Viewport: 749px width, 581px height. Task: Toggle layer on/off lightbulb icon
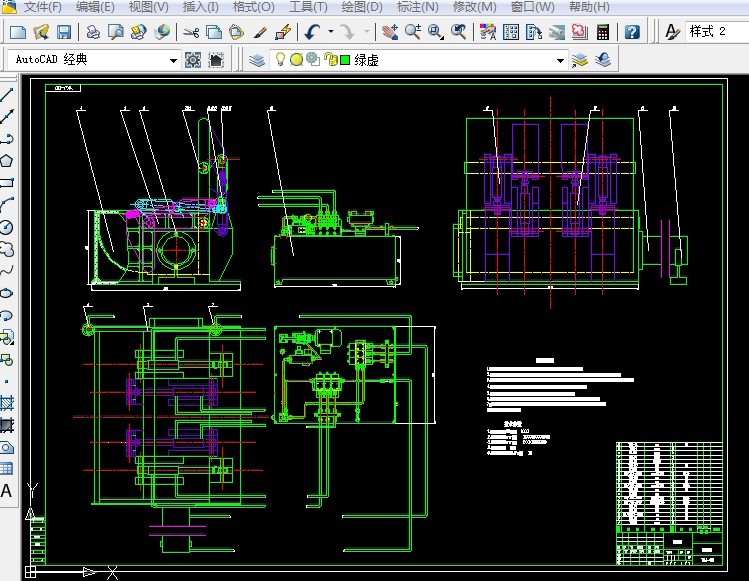tap(281, 60)
